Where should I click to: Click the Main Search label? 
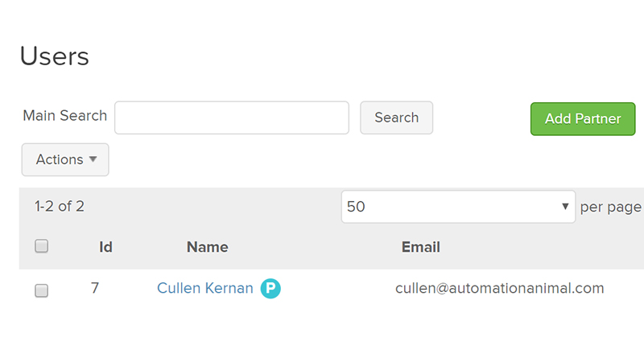[x=64, y=116]
